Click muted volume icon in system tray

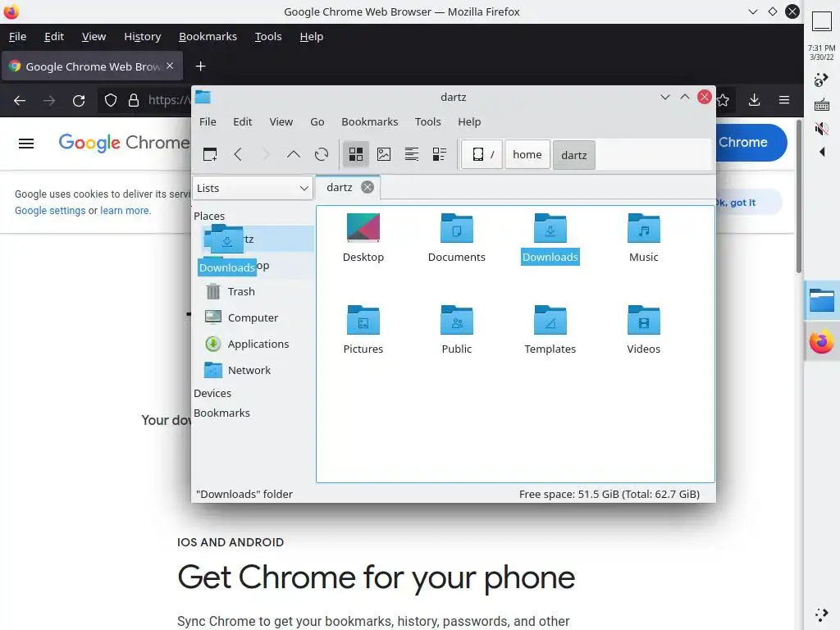coord(821,129)
